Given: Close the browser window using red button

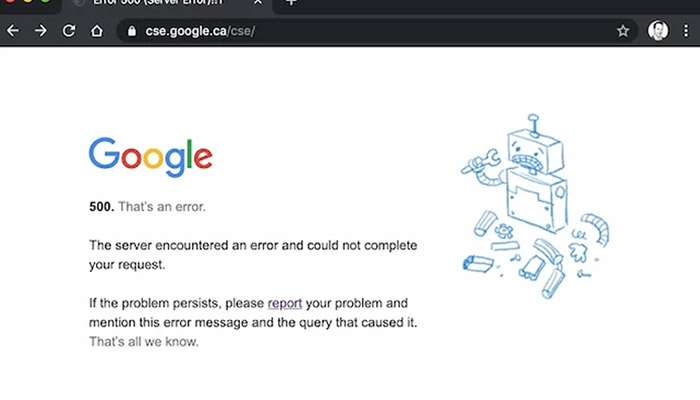Looking at the screenshot, I should [x=7, y=2].
